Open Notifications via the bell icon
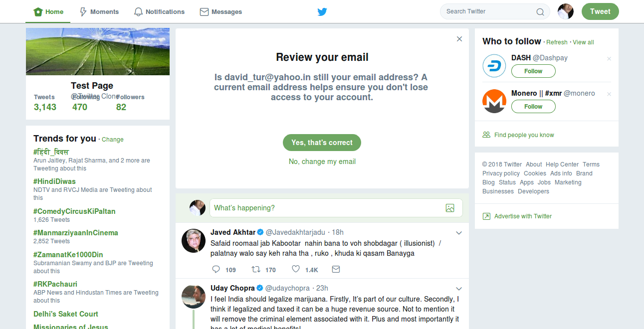 click(x=138, y=11)
